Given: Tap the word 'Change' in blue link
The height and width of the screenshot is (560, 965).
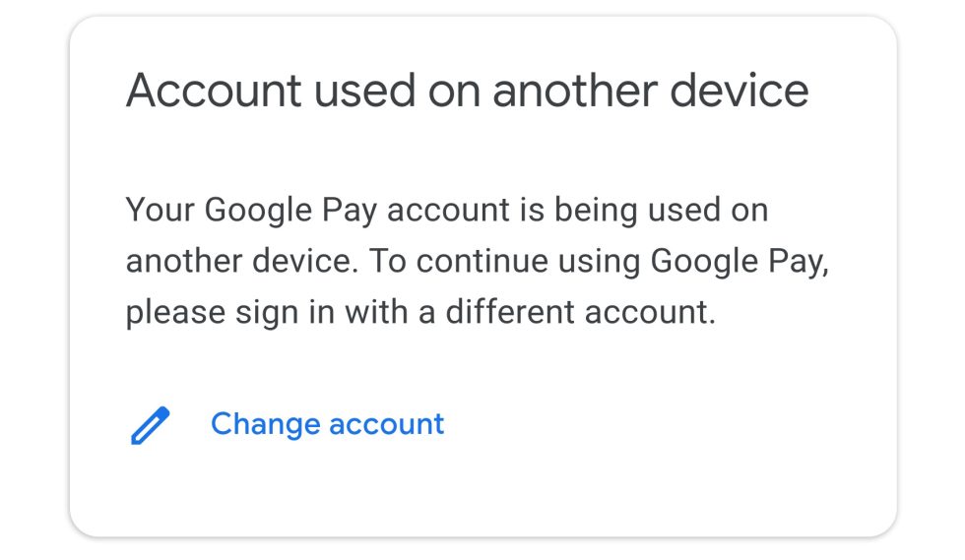Looking at the screenshot, I should tap(265, 424).
